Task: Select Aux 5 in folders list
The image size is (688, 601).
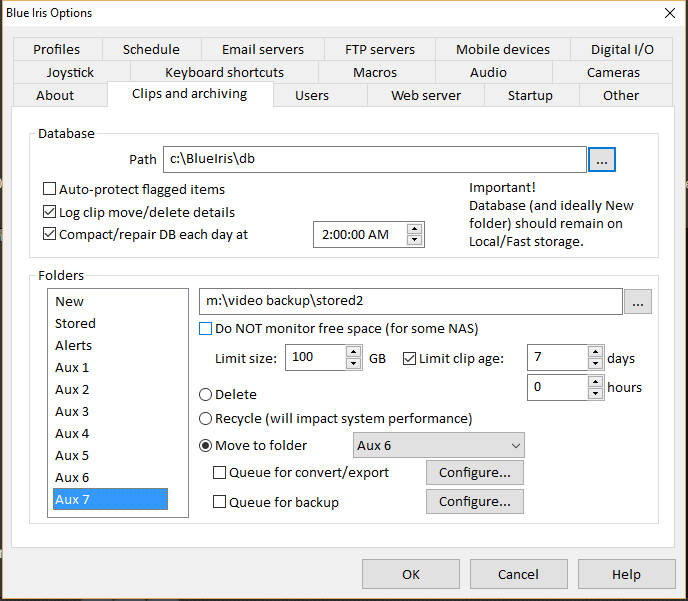Action: [x=110, y=455]
